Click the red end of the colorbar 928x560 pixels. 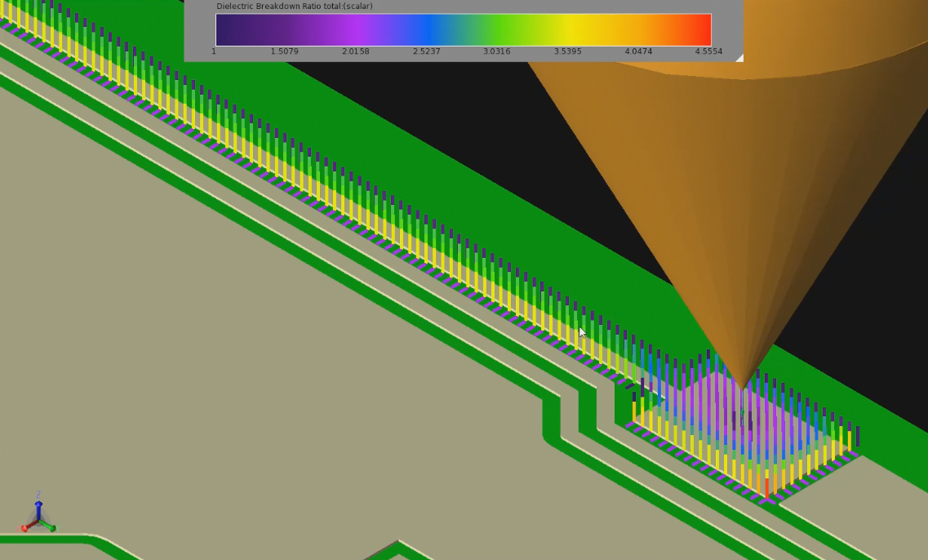click(x=702, y=30)
